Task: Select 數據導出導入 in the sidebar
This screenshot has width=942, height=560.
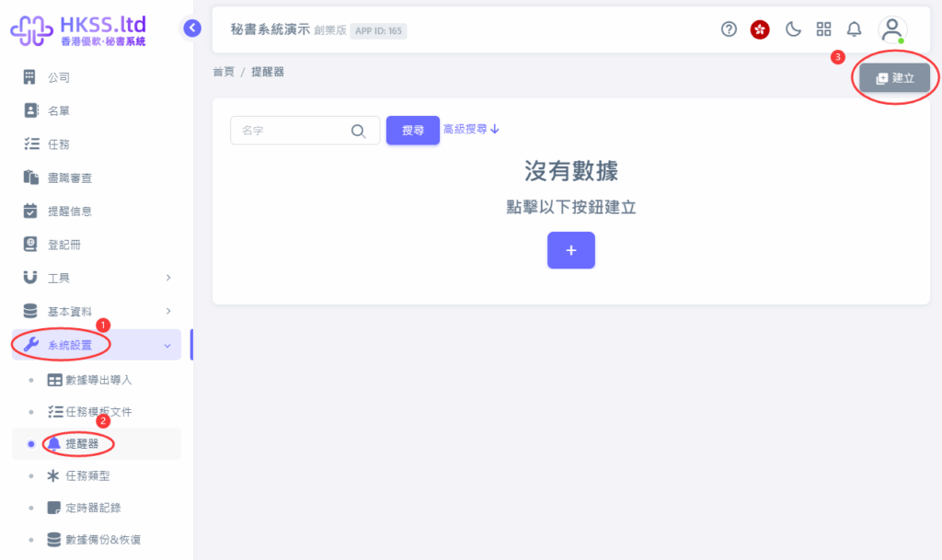Action: point(96,379)
